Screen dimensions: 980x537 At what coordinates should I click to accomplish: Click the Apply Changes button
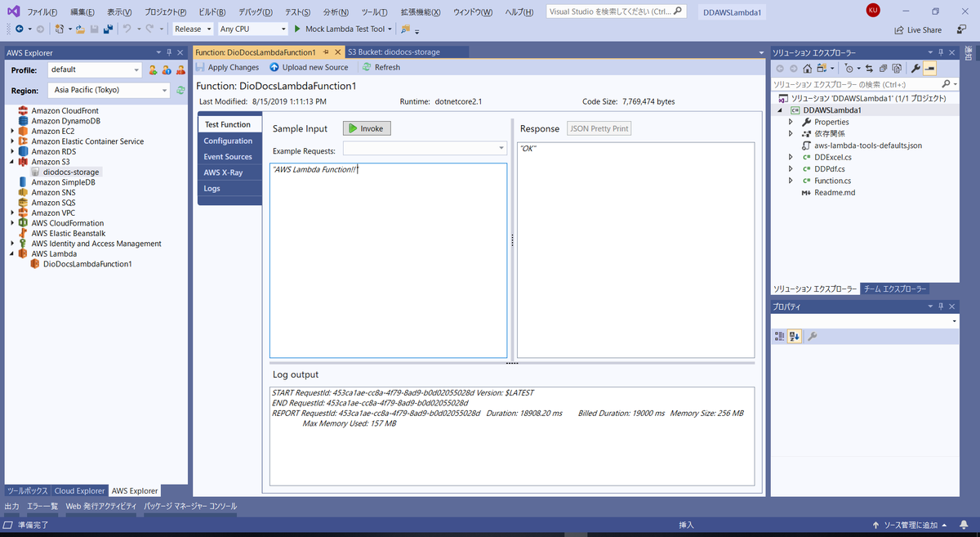click(x=227, y=67)
